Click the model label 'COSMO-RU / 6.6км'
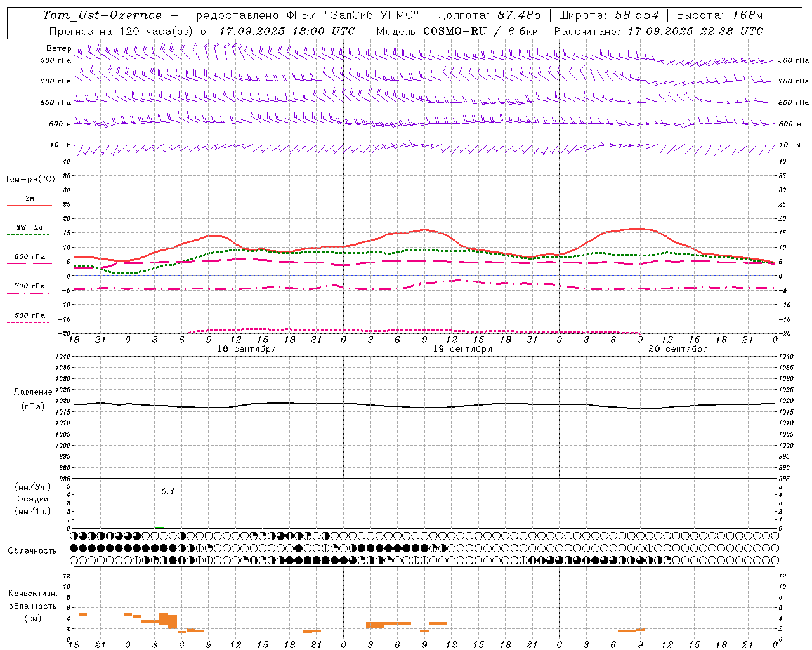This screenshot has height=650, width=812. (x=481, y=31)
